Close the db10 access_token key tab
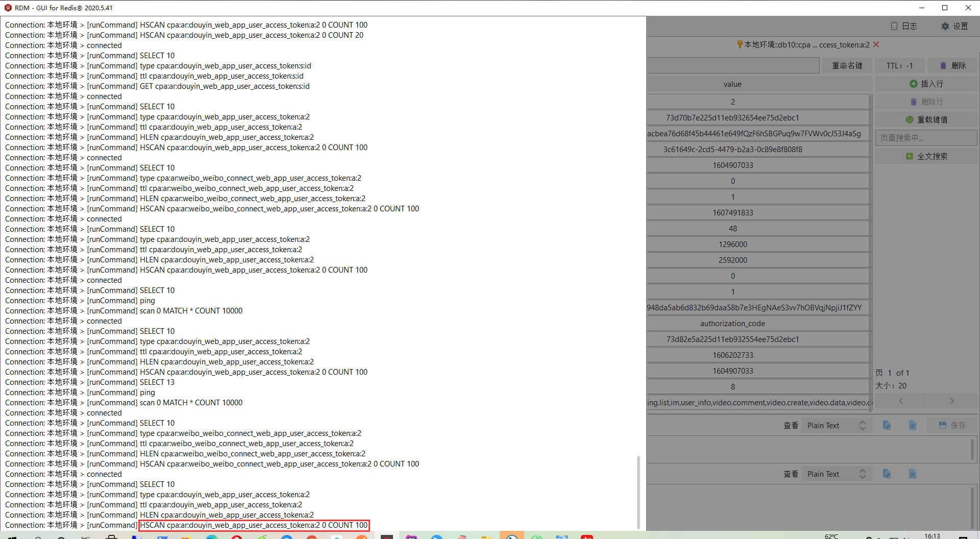 point(876,45)
